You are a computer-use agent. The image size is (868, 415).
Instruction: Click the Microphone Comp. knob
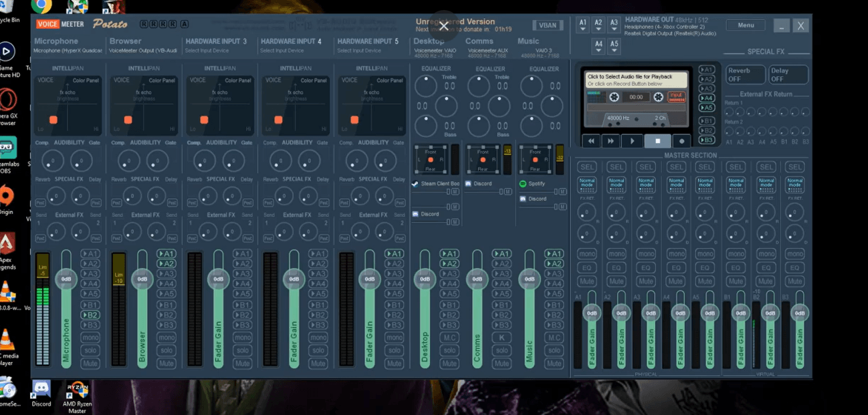pos(52,160)
